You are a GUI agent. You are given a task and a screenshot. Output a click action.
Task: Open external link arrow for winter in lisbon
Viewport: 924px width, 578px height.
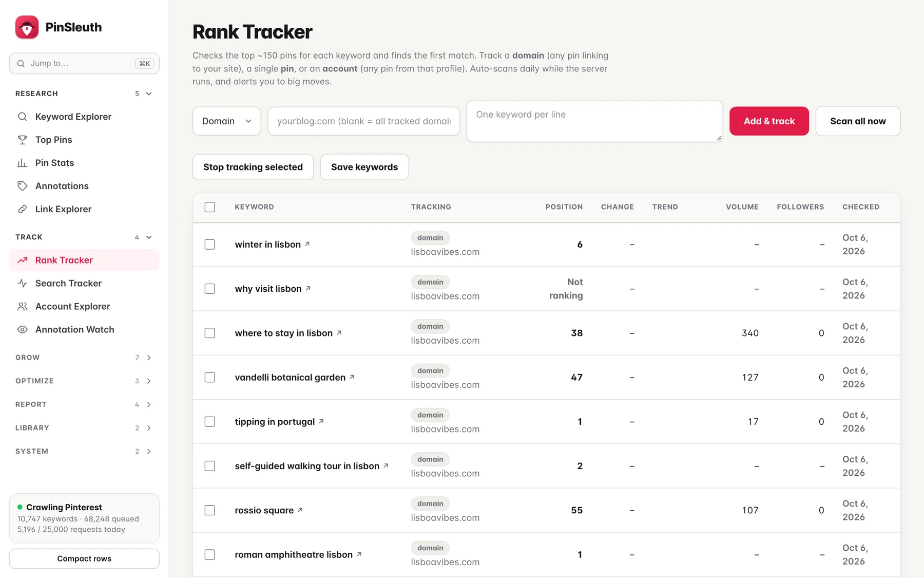click(307, 244)
